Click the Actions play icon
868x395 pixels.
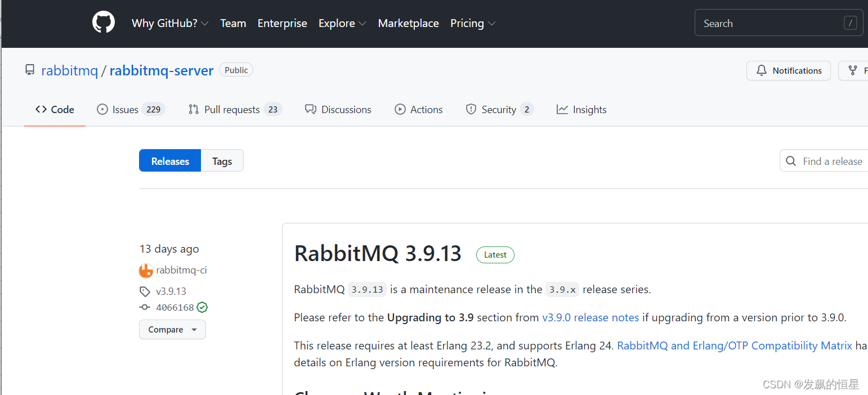(x=400, y=110)
